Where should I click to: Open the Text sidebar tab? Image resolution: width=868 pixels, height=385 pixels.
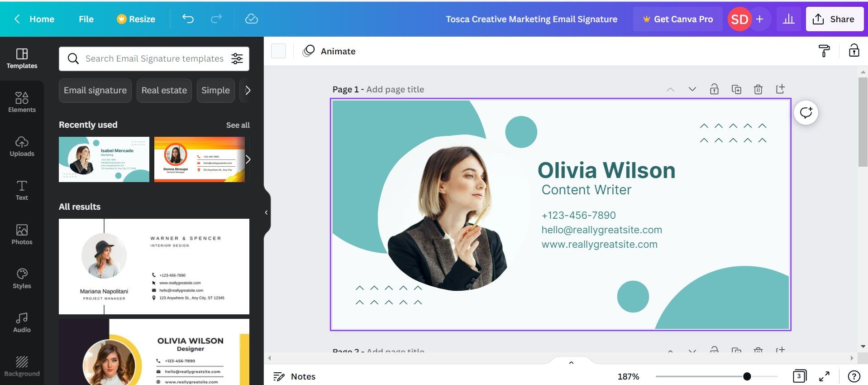coord(22,190)
